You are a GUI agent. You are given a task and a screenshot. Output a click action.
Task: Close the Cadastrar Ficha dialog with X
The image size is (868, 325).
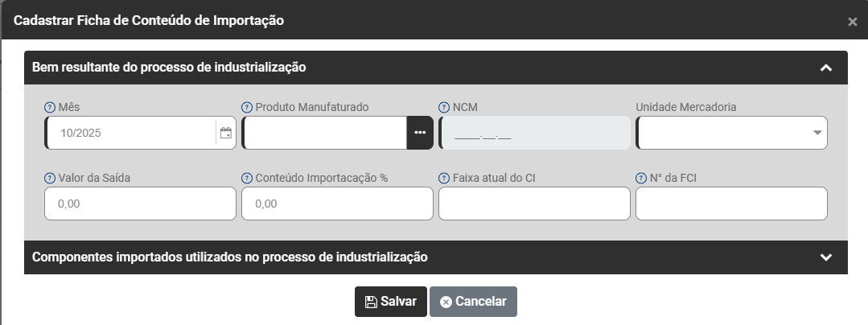[852, 22]
